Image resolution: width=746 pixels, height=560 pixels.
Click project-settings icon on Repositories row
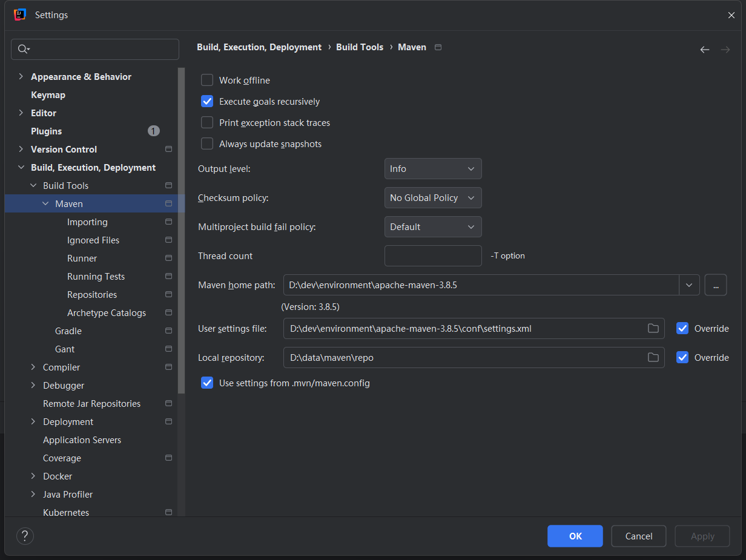[x=169, y=294]
